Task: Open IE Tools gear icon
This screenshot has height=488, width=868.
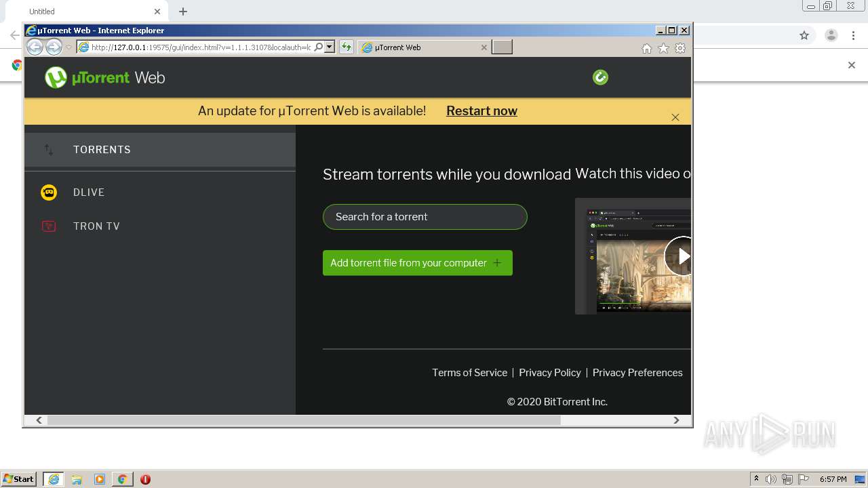Action: pyautogui.click(x=680, y=48)
